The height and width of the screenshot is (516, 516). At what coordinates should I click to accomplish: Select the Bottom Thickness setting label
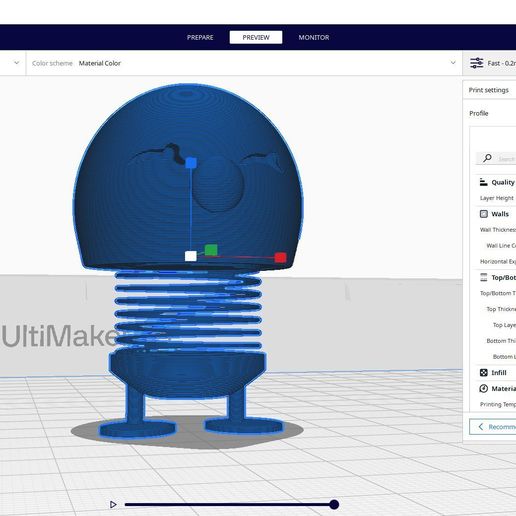click(501, 341)
